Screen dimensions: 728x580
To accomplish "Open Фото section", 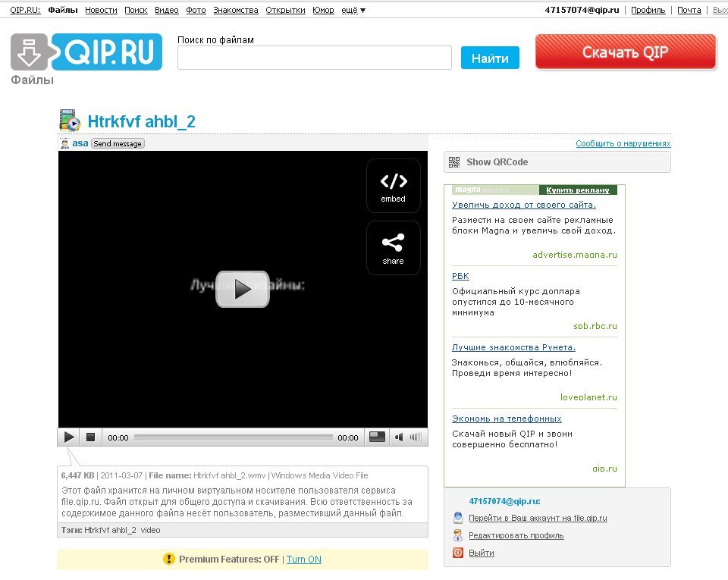I will (196, 10).
